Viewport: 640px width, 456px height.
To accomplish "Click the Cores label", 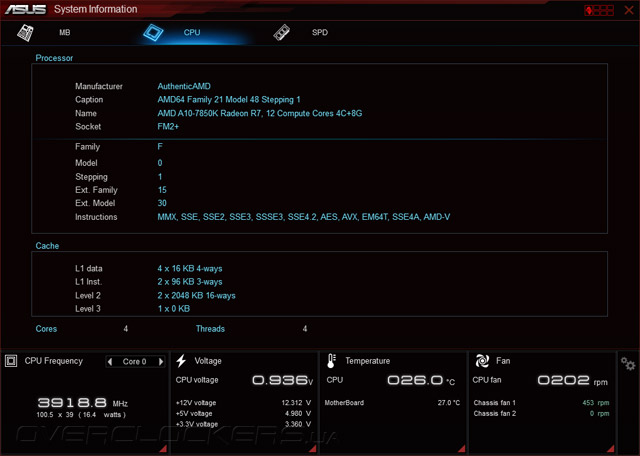I will tap(46, 329).
